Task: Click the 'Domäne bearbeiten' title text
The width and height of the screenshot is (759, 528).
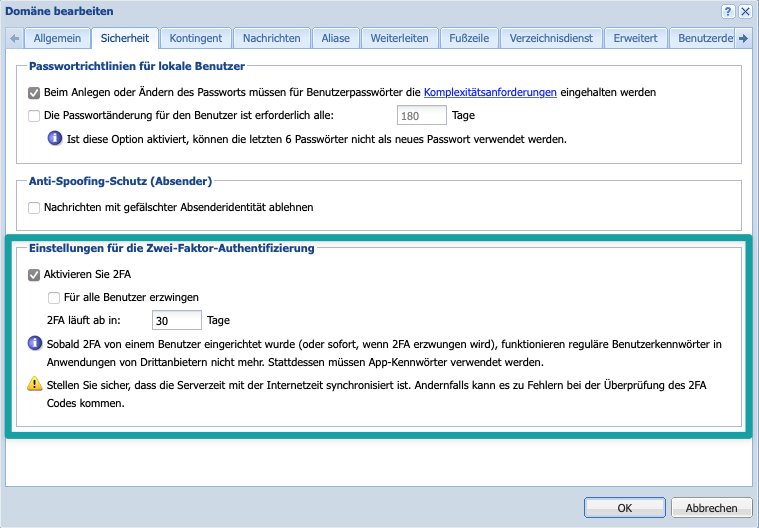Action: pyautogui.click(x=59, y=11)
